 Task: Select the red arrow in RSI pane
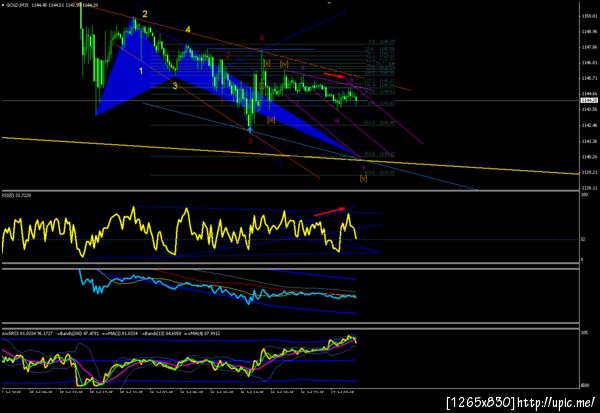click(329, 212)
